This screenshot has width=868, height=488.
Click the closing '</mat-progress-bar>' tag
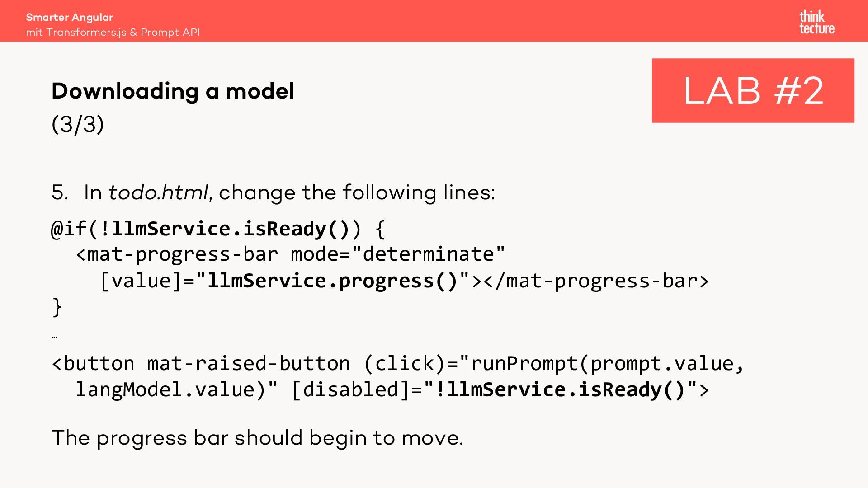pos(596,281)
